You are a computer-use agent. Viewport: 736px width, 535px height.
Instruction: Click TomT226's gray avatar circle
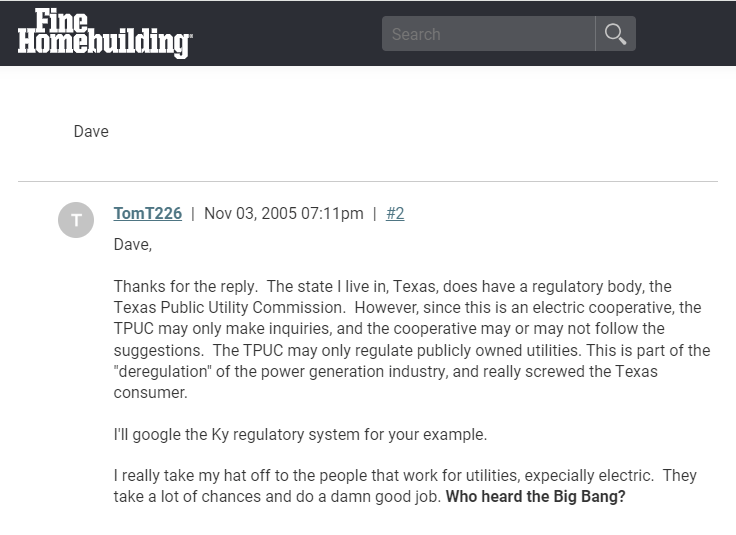pos(76,220)
